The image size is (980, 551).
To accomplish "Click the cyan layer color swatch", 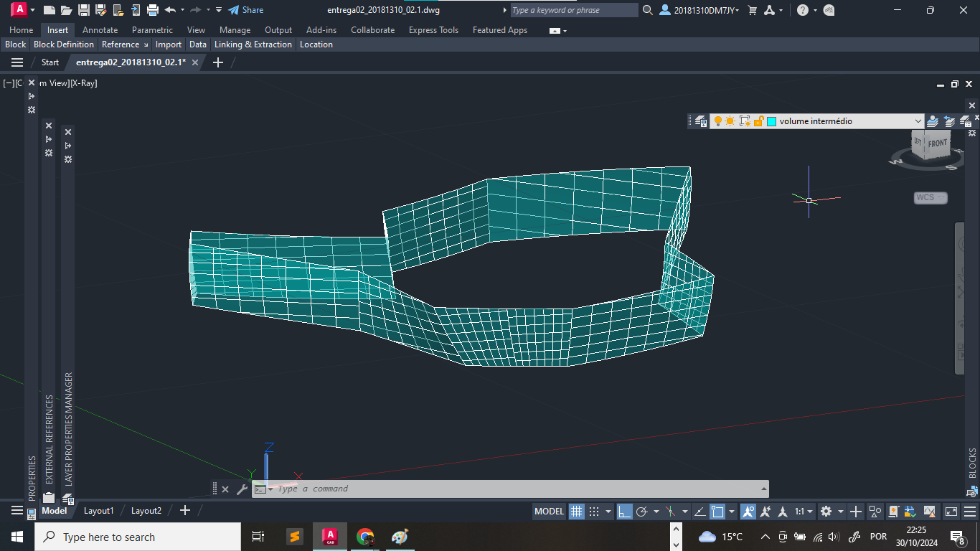I will (771, 121).
